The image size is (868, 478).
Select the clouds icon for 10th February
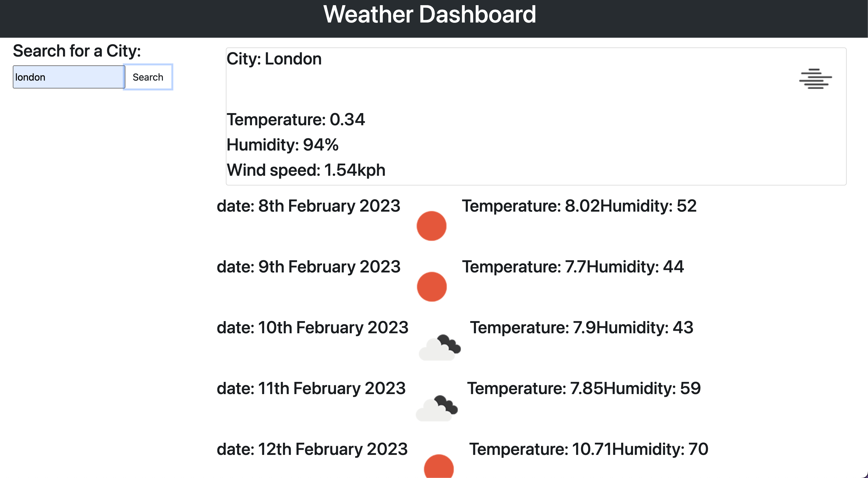pyautogui.click(x=440, y=347)
